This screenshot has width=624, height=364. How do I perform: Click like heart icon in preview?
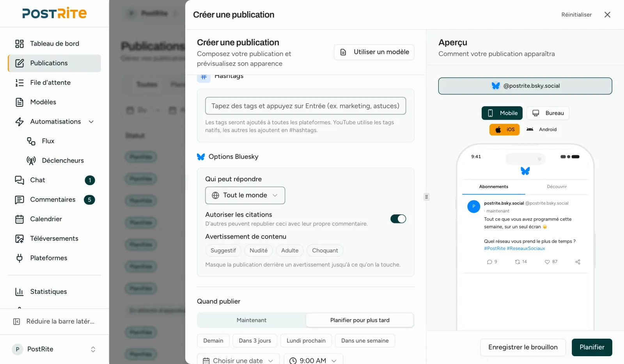point(547,262)
